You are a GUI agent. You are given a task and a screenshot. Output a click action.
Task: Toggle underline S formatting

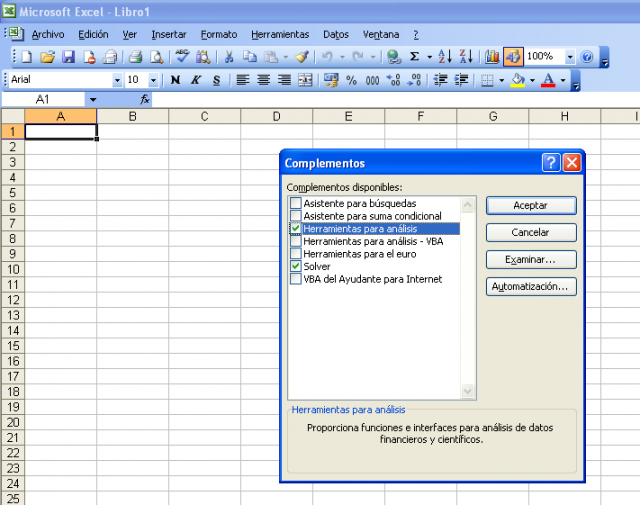217,80
